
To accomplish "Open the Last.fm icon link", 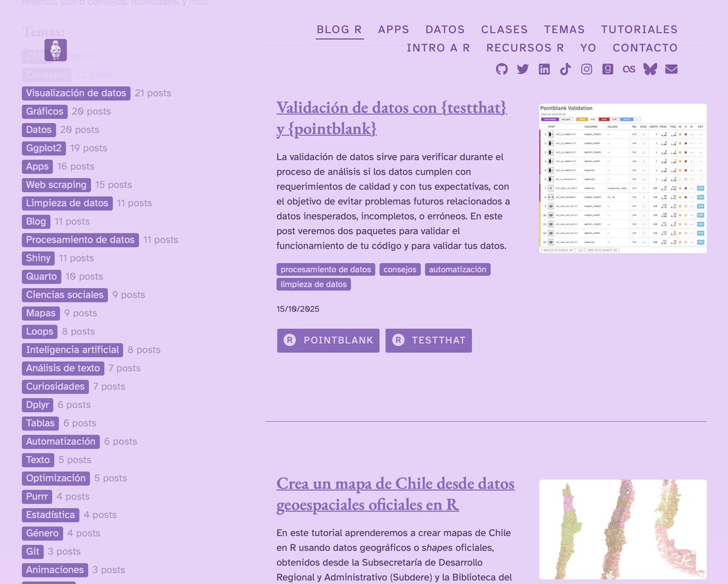I will [629, 69].
